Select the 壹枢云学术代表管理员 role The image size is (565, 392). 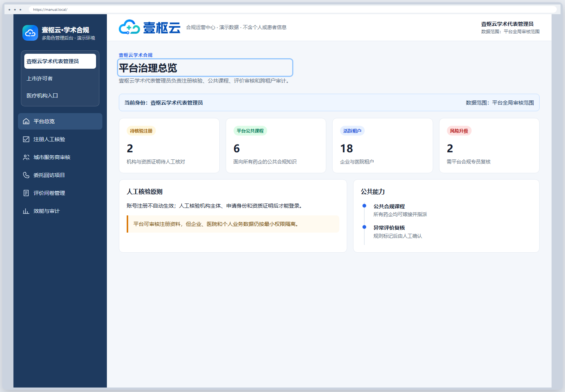(x=60, y=61)
